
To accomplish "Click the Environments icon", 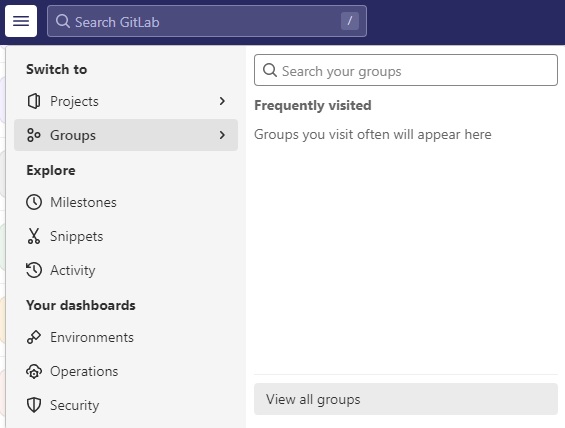I will [x=34, y=337].
